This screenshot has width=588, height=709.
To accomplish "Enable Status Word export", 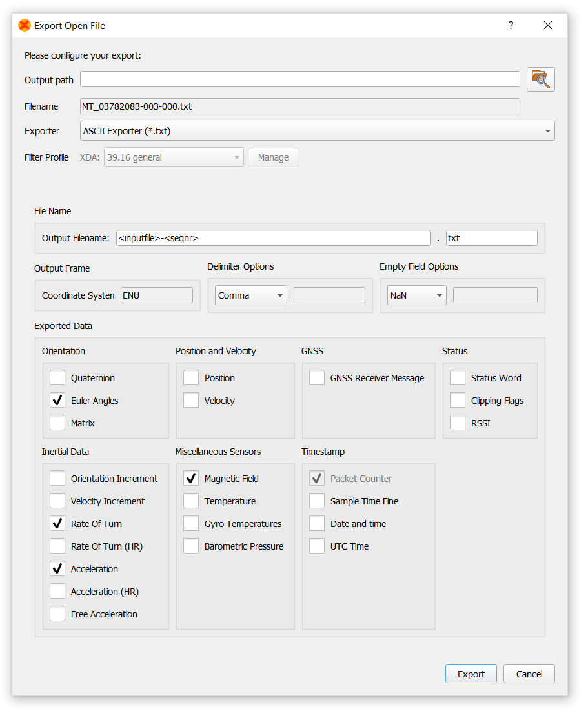I will tap(458, 377).
